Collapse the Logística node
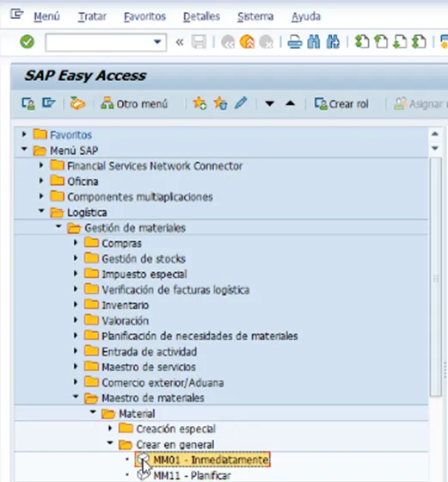 click(x=41, y=211)
